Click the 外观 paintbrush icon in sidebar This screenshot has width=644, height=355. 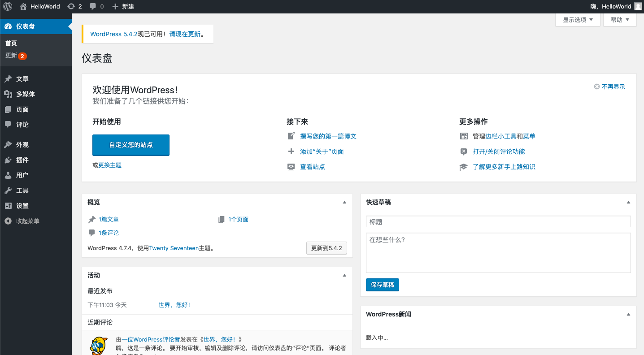coord(8,145)
